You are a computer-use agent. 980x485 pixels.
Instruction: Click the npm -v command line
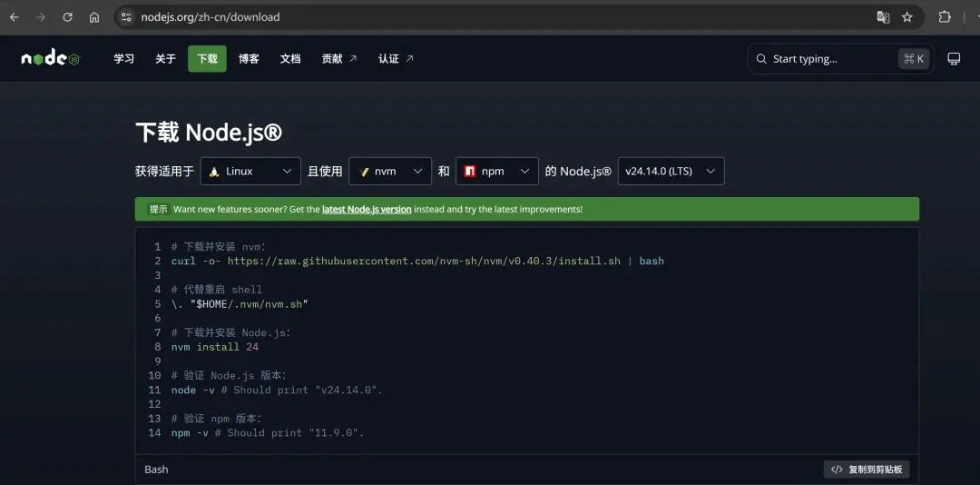268,433
